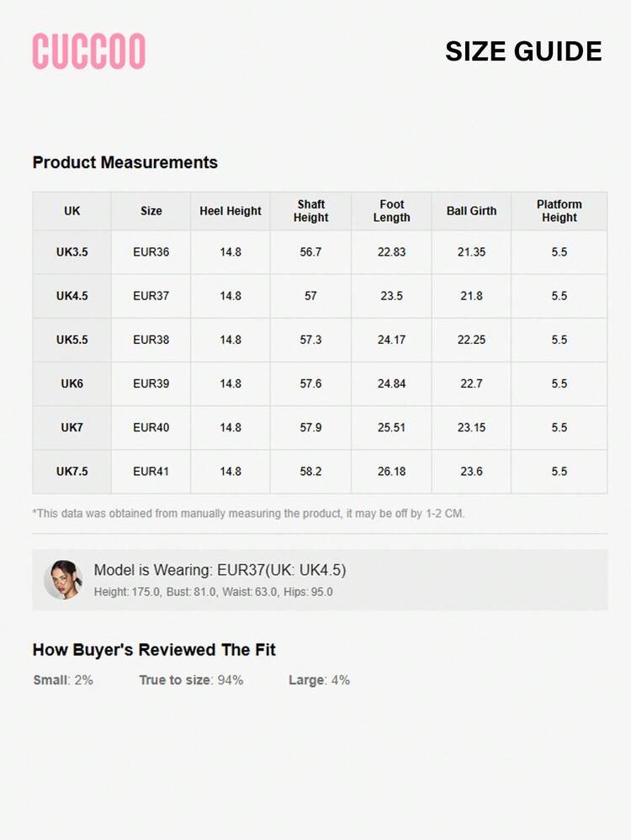Click the How Buyer's Reviewed The Fit heading

coord(154,650)
